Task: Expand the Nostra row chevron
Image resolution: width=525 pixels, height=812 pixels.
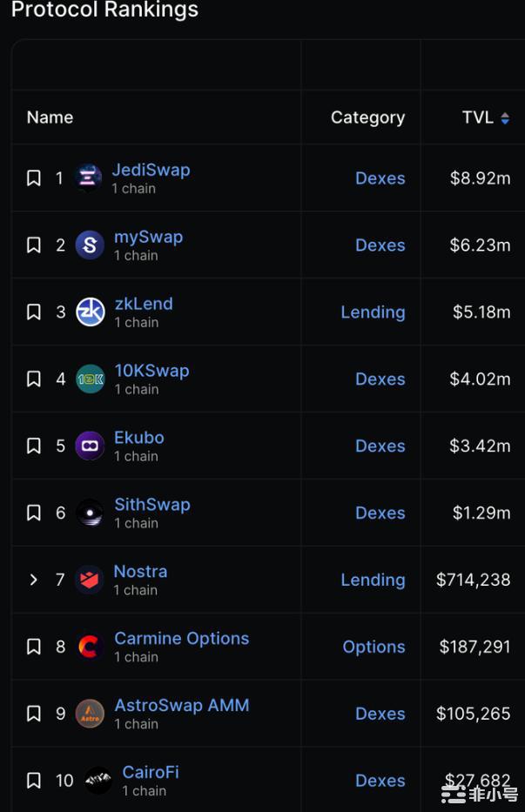Action: pos(34,580)
